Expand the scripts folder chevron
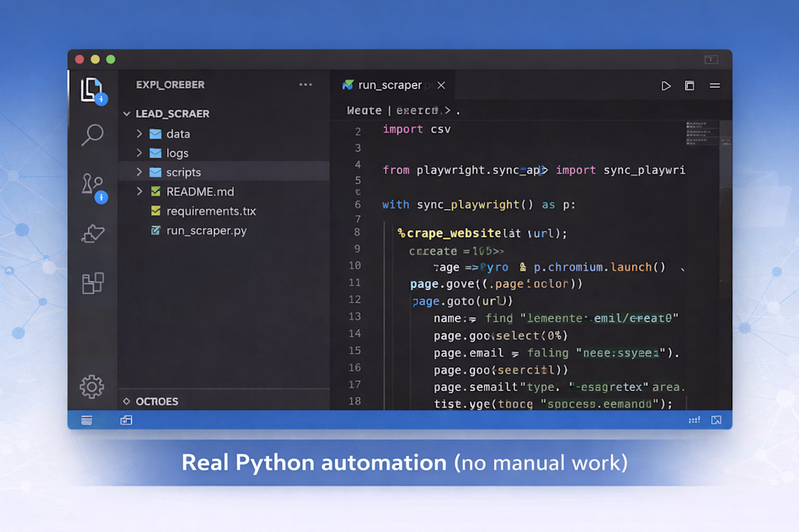 pyautogui.click(x=139, y=172)
